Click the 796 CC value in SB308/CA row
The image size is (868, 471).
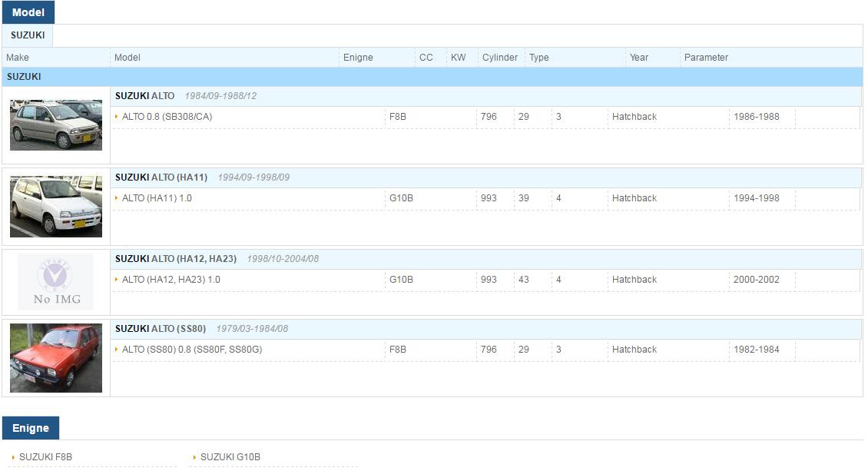[489, 117]
